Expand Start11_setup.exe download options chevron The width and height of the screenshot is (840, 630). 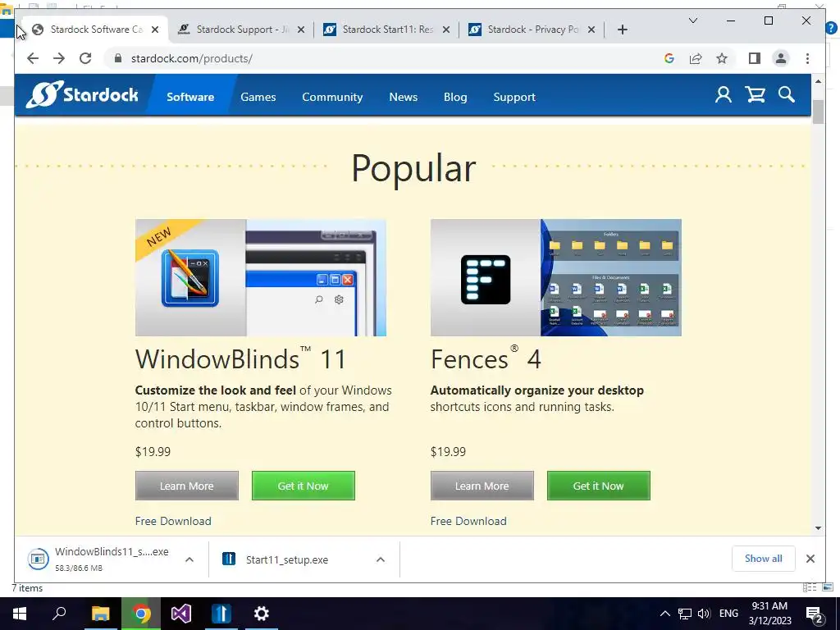point(381,559)
